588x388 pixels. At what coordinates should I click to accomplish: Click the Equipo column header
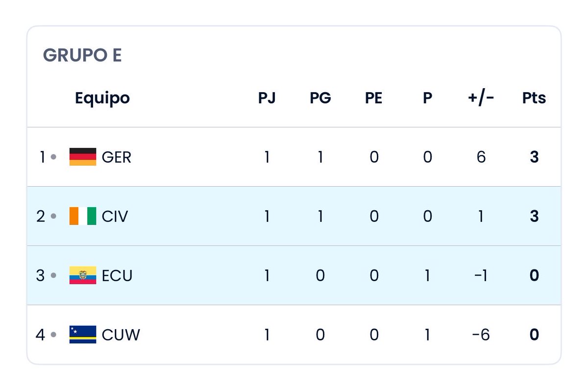pyautogui.click(x=102, y=98)
